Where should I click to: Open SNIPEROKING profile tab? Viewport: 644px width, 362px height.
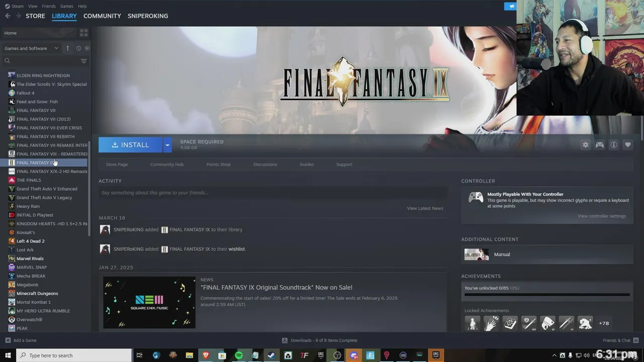click(x=148, y=16)
